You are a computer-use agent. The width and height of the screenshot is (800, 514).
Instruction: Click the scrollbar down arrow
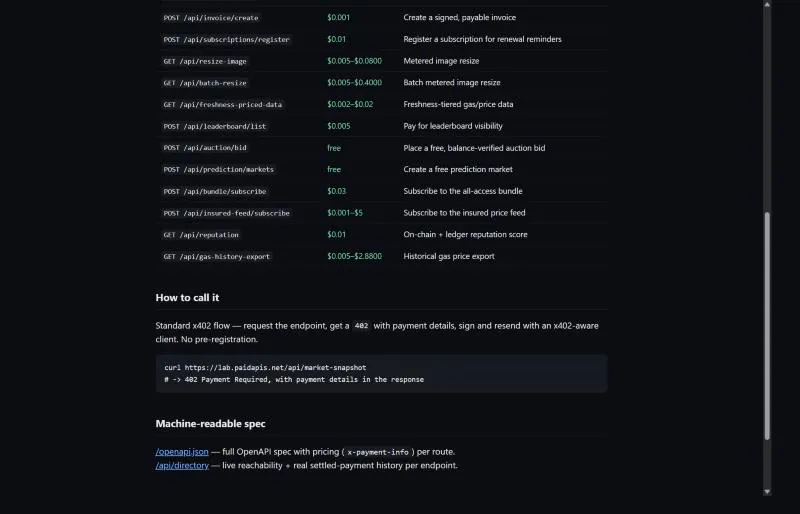pyautogui.click(x=766, y=492)
